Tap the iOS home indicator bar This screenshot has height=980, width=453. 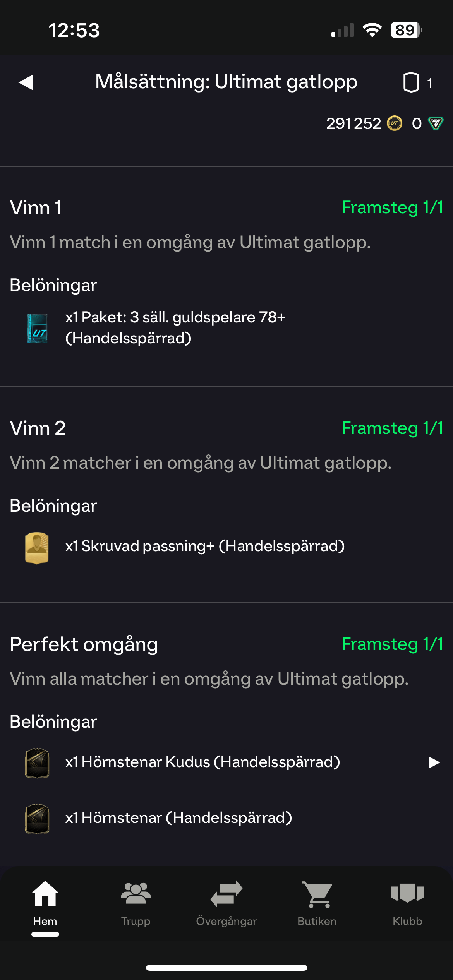226,968
